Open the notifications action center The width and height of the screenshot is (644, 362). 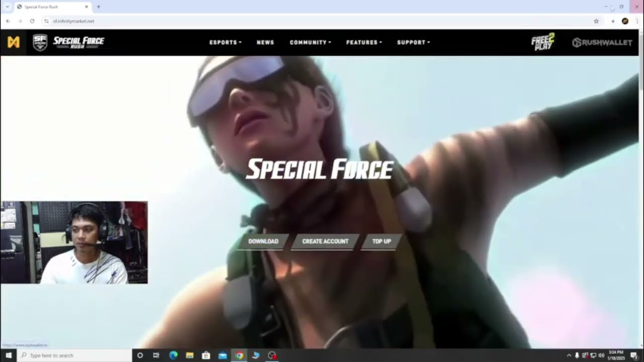634,355
